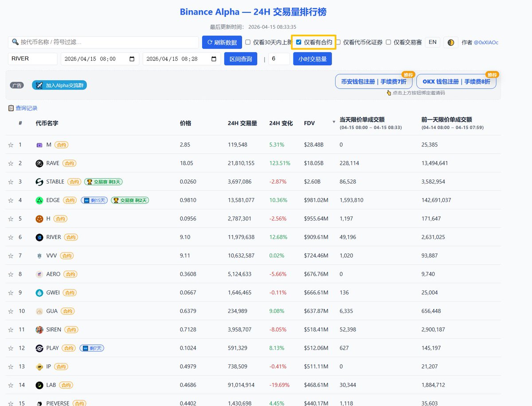Click 剩15天 badge on EDGE row

point(94,200)
